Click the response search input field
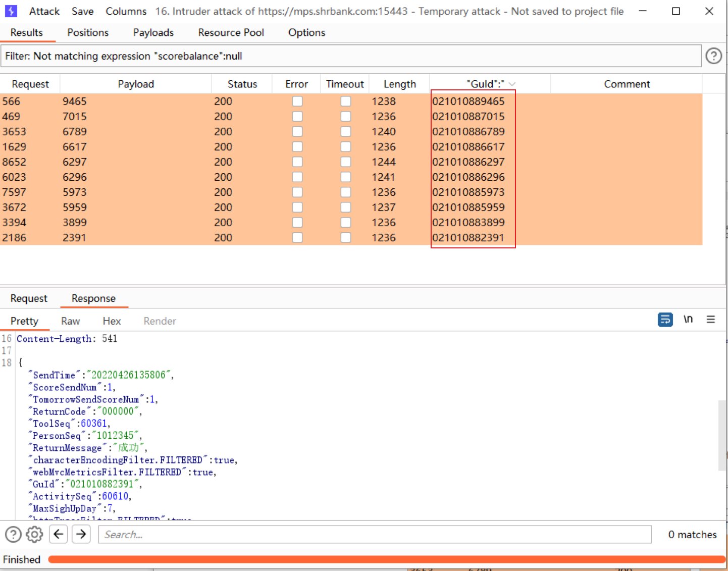Viewport: 728px width, 571px height. coord(375,534)
